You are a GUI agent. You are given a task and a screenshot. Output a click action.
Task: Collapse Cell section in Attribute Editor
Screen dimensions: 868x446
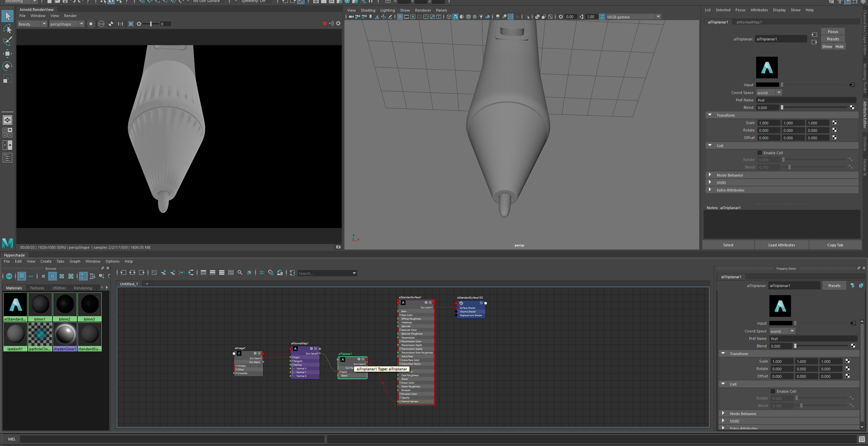(710, 145)
